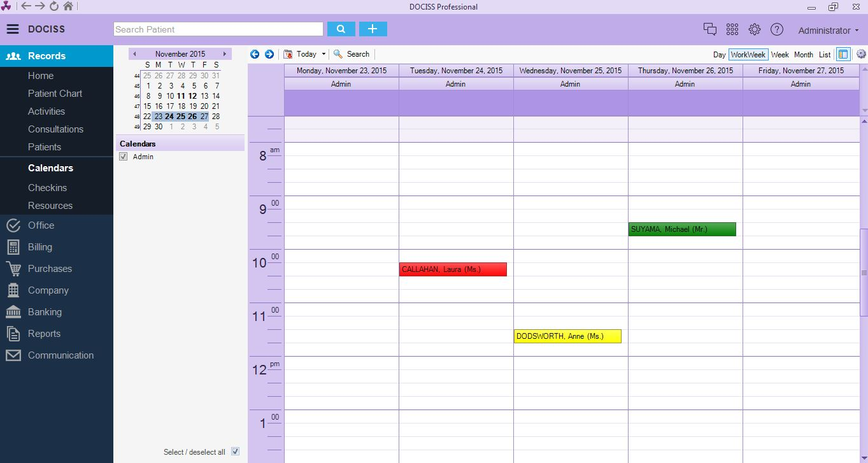
Task: Click the Monday, November 23, 2015 column header
Action: point(341,71)
